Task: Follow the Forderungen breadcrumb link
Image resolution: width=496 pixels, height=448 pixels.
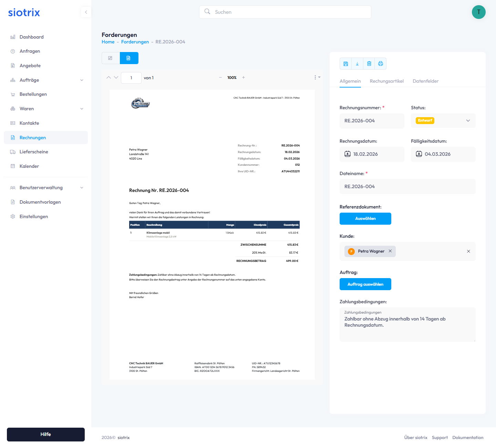Action: point(135,42)
